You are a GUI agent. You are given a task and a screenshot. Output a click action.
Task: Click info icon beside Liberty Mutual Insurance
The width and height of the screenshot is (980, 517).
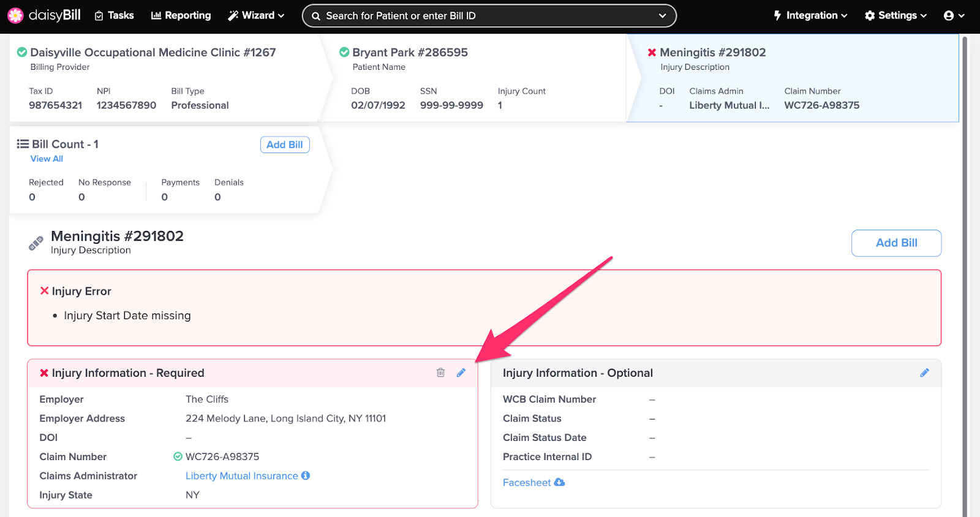point(306,475)
